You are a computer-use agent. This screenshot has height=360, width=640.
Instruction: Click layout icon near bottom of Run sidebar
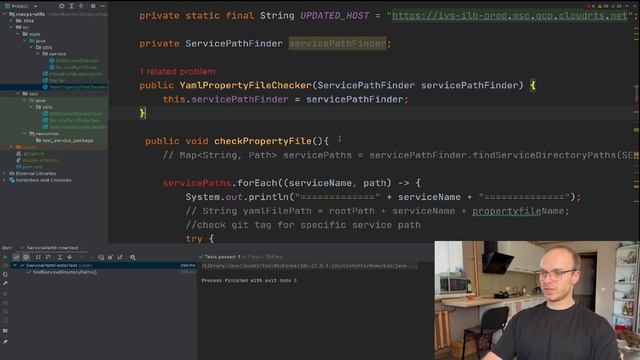5,331
